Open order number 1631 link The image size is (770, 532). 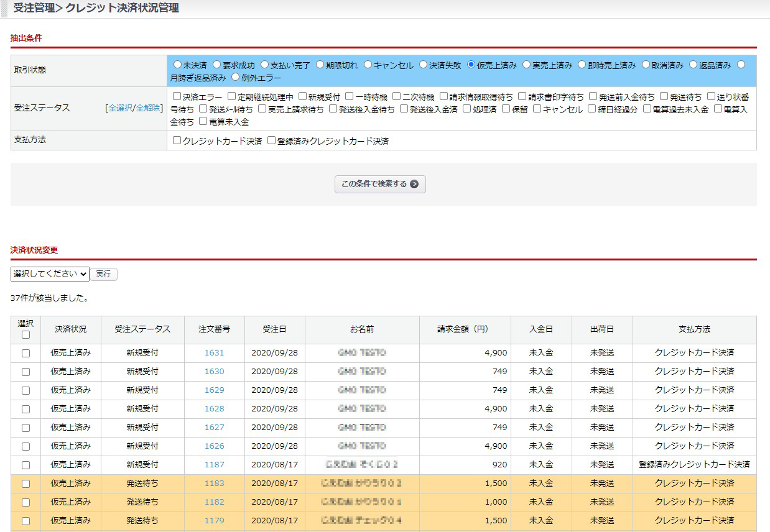[214, 353]
